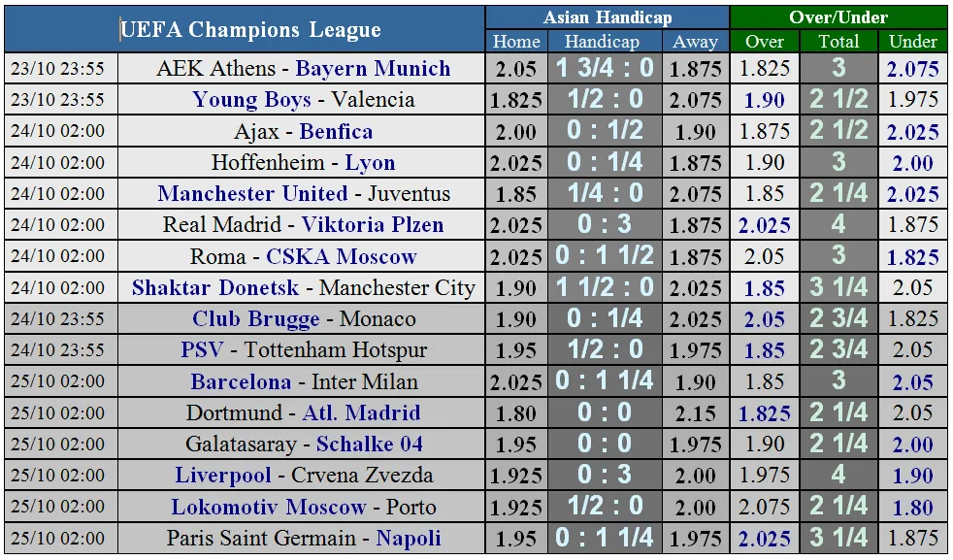Open the Young Boys team link

(x=251, y=100)
